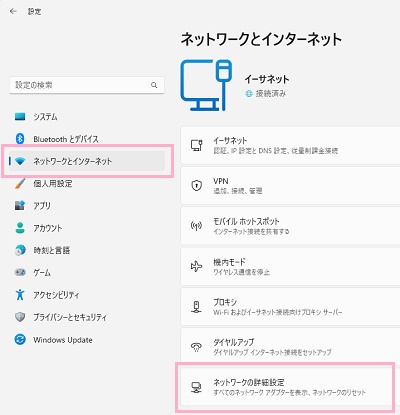Open 個人用設定 category
The height and width of the screenshot is (415, 400).
click(x=87, y=184)
